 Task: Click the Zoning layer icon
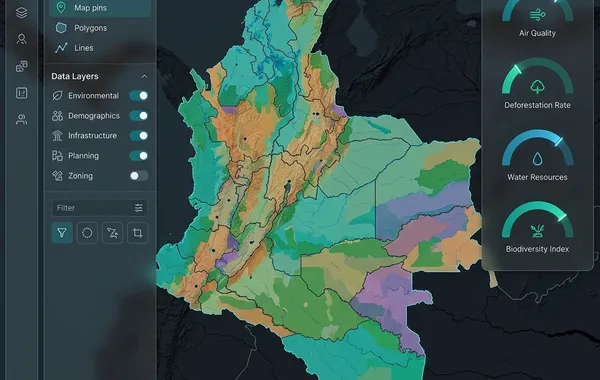coord(57,176)
